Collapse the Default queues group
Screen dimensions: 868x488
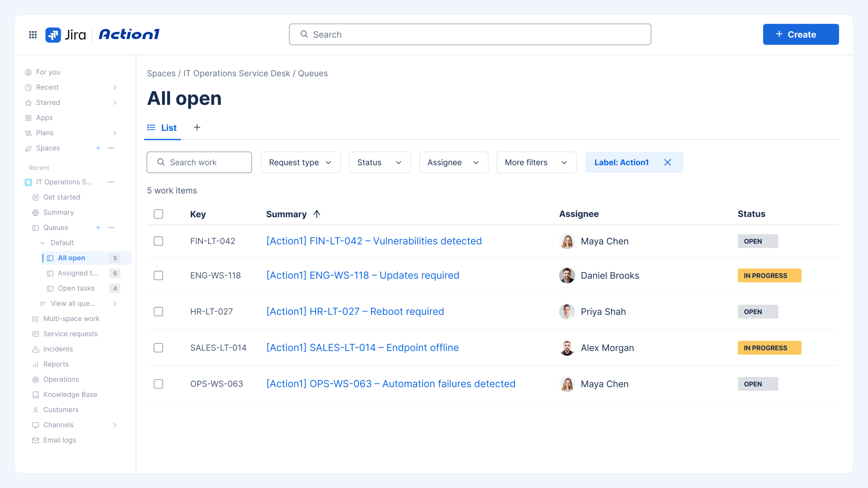43,243
